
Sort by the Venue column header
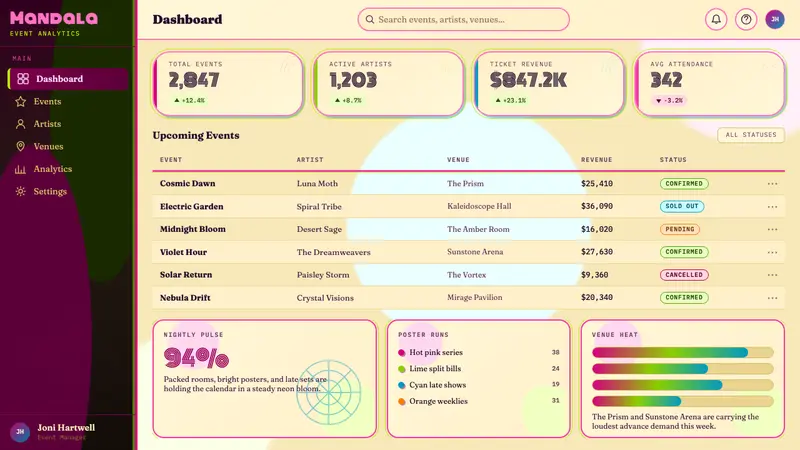pos(458,160)
